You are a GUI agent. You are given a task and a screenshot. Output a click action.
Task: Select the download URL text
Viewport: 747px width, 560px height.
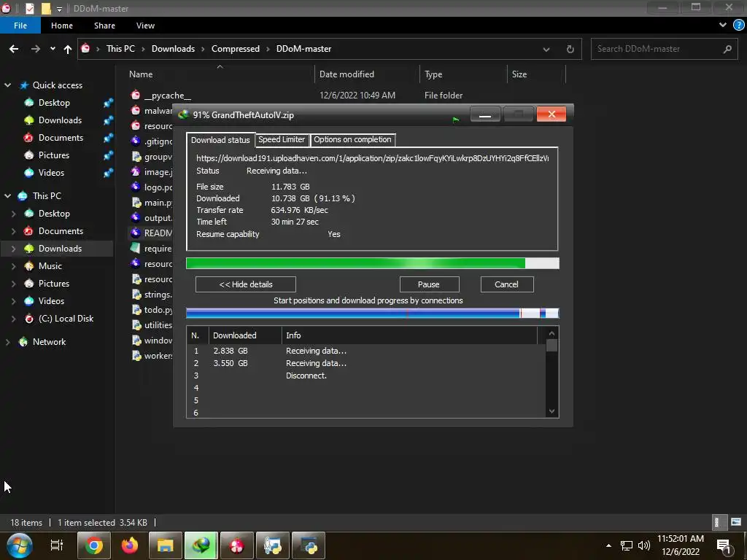click(x=373, y=158)
